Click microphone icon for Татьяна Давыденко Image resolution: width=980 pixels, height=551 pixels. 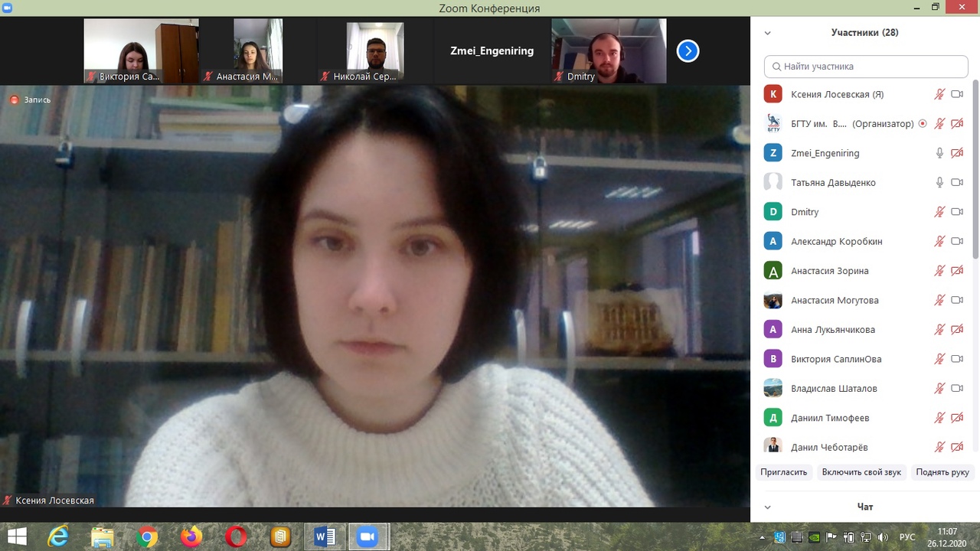point(939,182)
